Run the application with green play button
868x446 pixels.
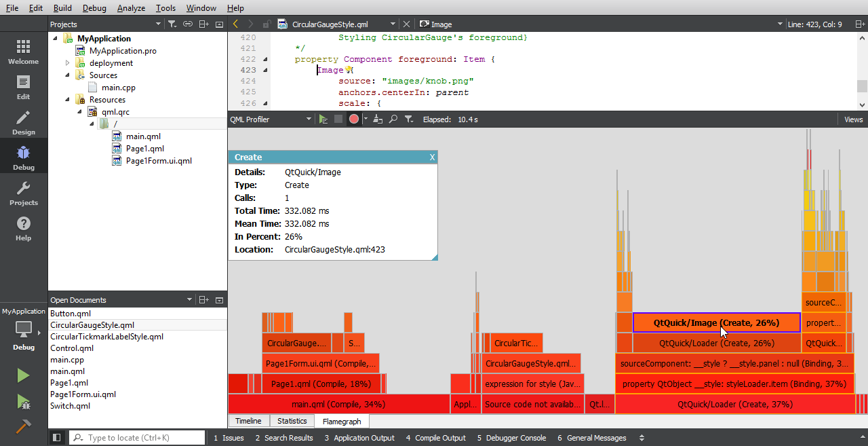(23, 375)
